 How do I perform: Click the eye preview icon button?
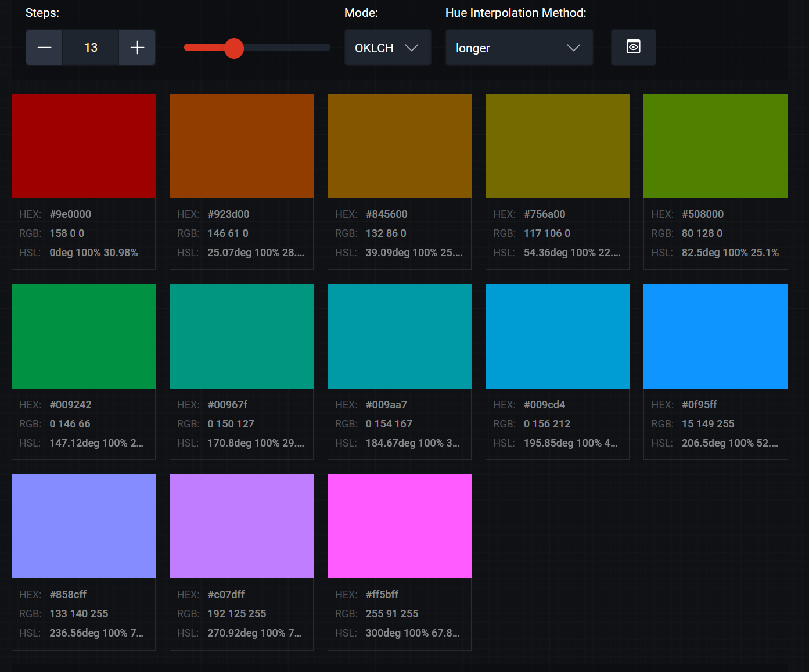(x=634, y=47)
